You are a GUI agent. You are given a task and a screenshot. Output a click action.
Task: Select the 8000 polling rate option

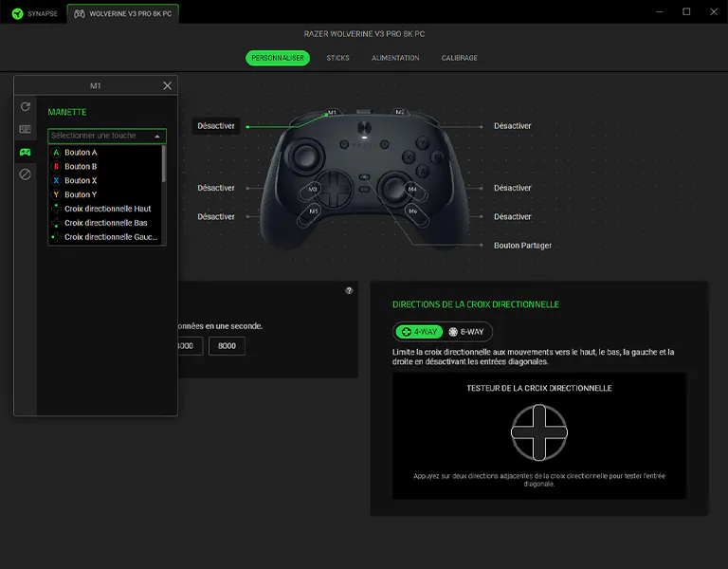(x=227, y=346)
